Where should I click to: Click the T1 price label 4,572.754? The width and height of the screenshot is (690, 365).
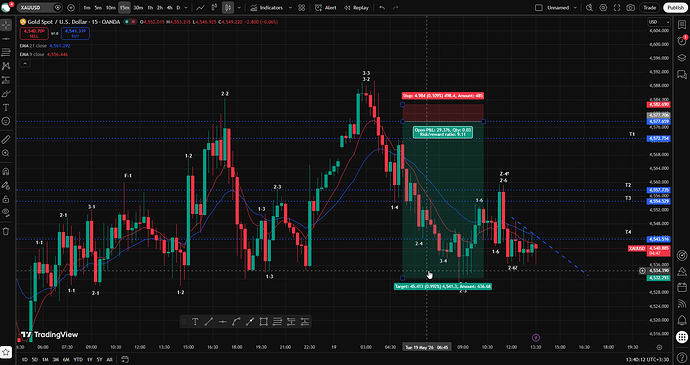coord(658,139)
